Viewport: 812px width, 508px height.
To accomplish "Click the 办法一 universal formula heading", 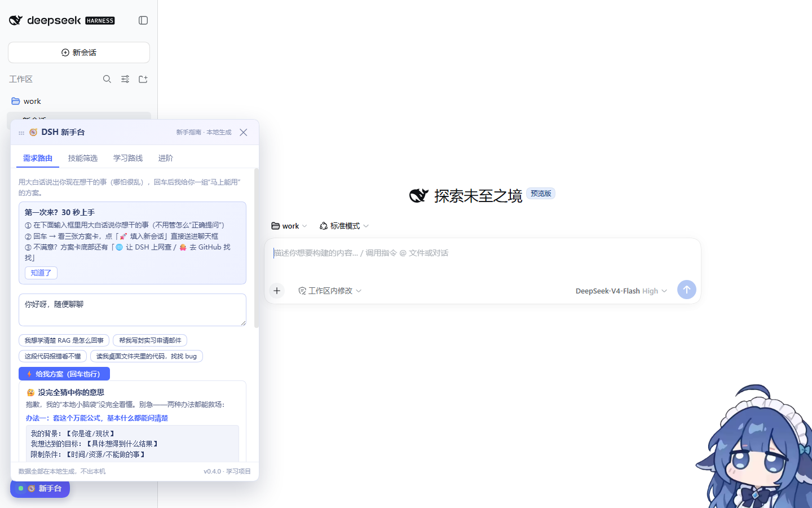I will click(97, 418).
